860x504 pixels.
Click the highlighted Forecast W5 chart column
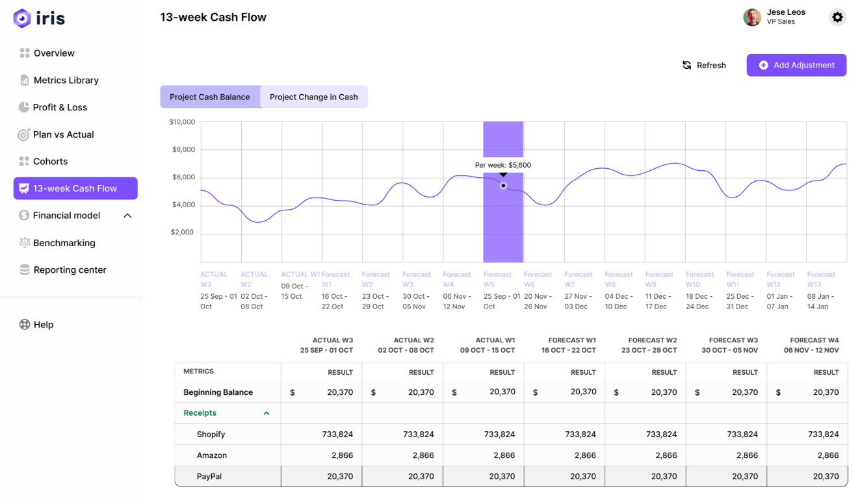[503, 192]
